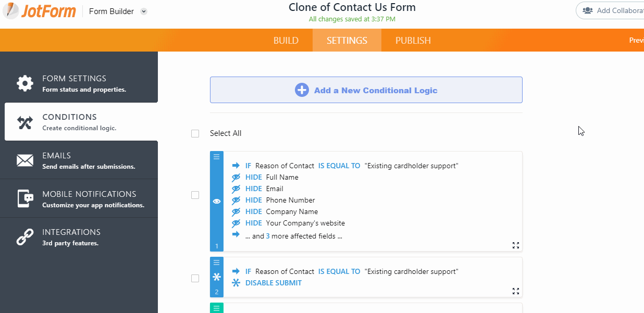The image size is (644, 313).
Task: Switch to the PUBLISH tab
Action: point(413,41)
